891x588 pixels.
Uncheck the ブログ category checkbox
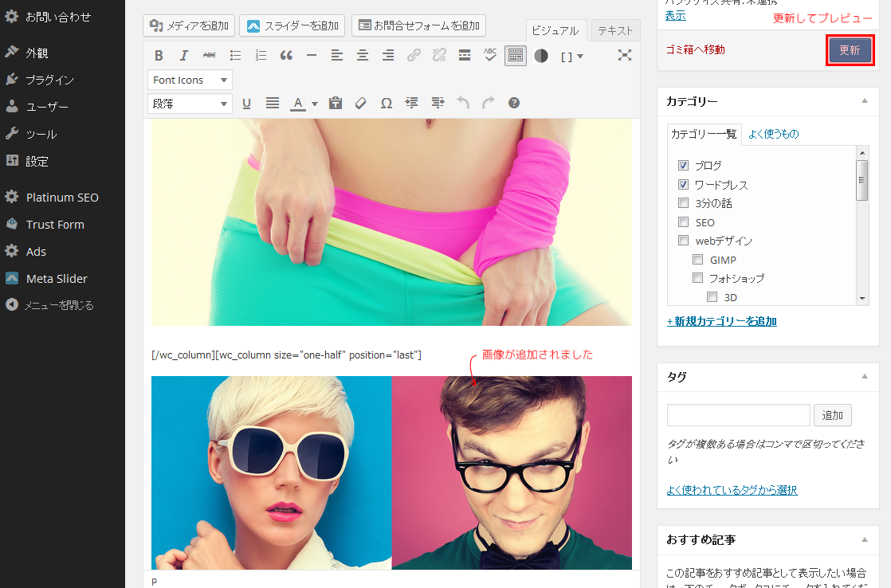(683, 165)
